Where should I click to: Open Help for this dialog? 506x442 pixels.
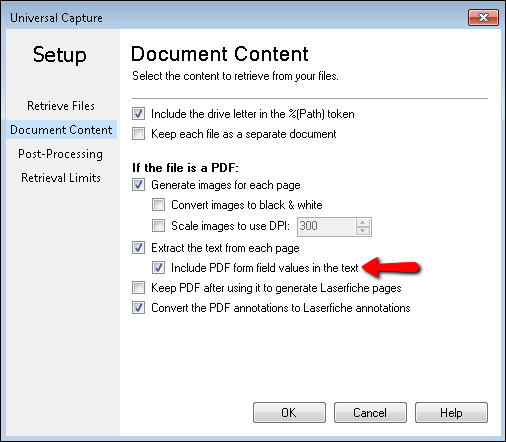tap(451, 413)
